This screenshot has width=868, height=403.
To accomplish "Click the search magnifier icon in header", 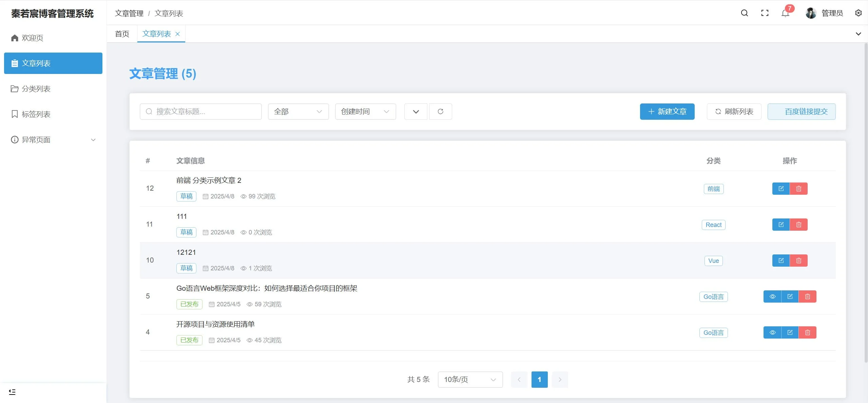I will (744, 13).
